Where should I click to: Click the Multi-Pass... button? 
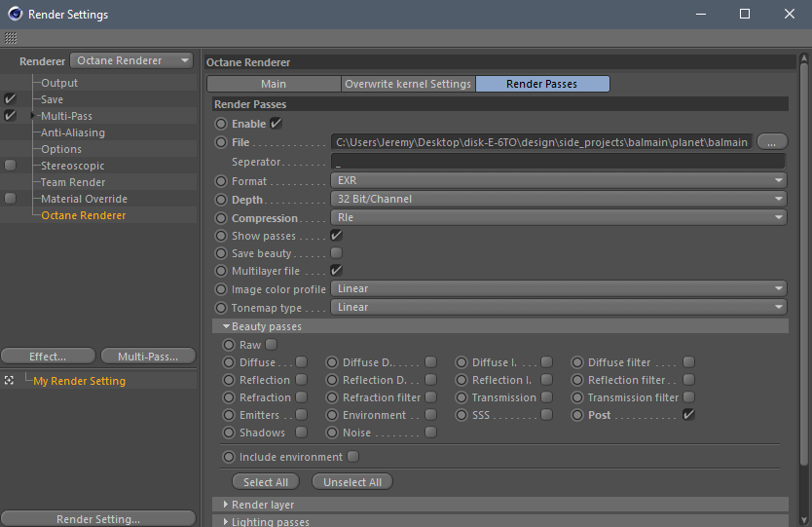pyautogui.click(x=148, y=357)
